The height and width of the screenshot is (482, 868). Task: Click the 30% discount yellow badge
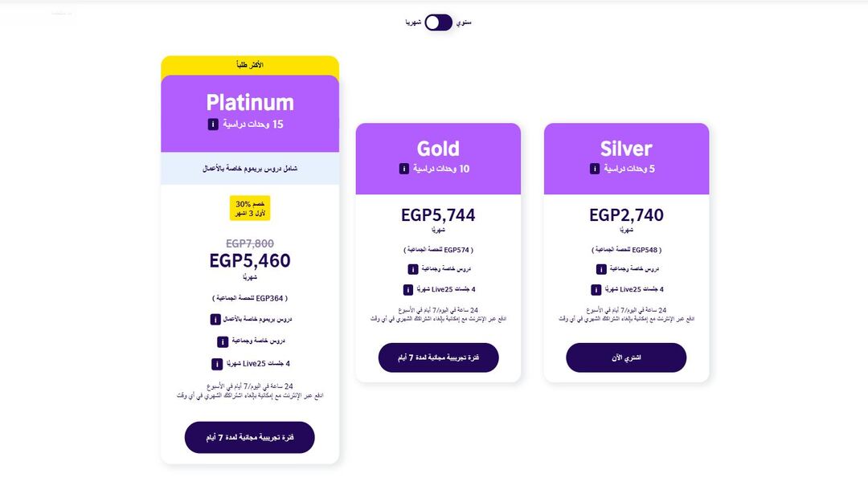[250, 208]
